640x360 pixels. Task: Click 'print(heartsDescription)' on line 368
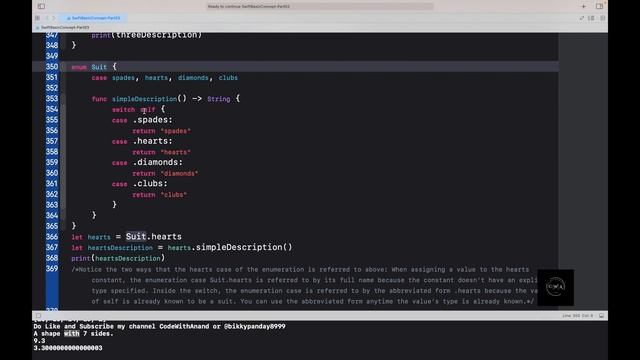tap(118, 258)
